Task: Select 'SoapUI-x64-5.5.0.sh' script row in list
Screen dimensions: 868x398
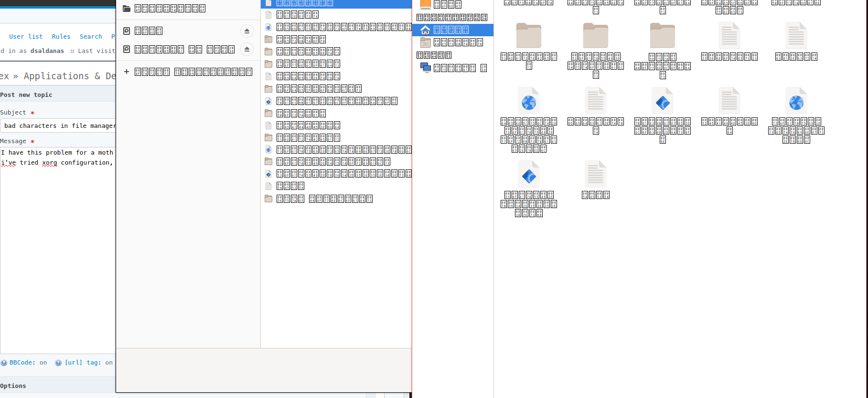Action: point(336,173)
